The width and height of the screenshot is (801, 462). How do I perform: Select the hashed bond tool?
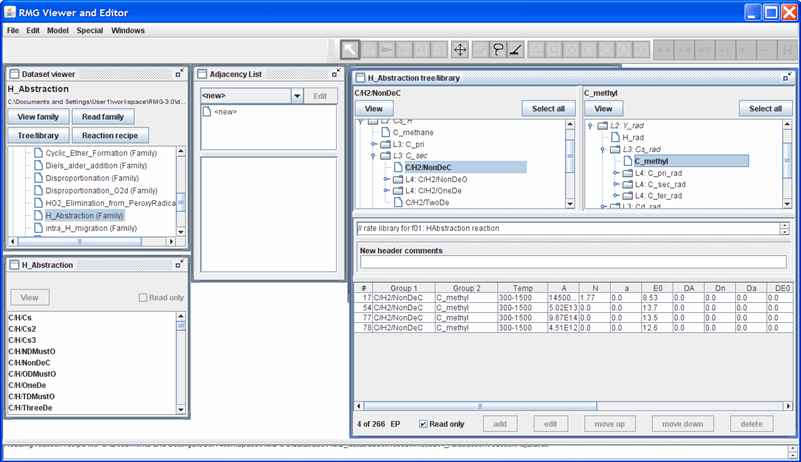pyautogui.click(x=404, y=50)
